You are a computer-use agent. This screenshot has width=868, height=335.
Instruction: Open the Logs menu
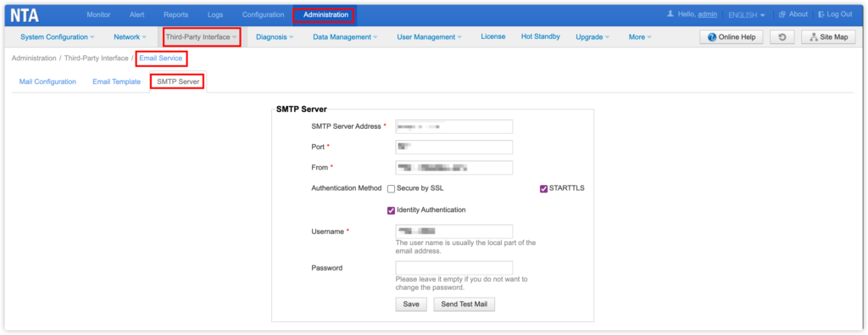[215, 15]
